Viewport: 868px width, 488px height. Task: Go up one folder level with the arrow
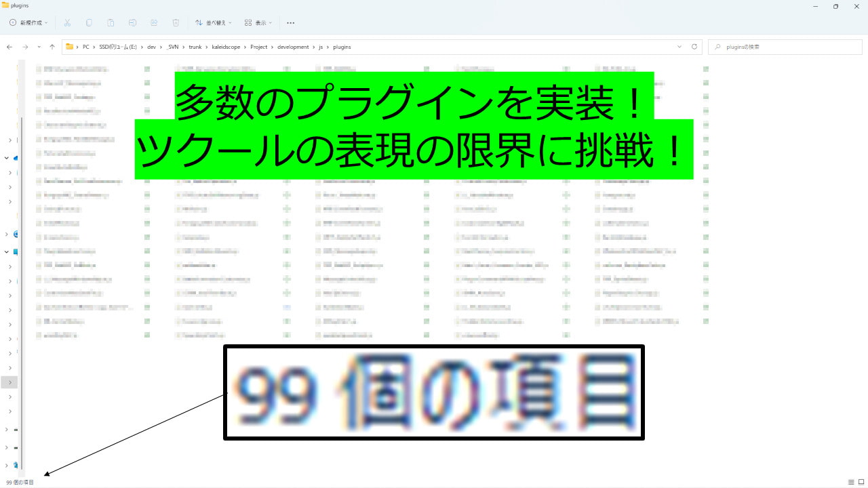(x=52, y=46)
